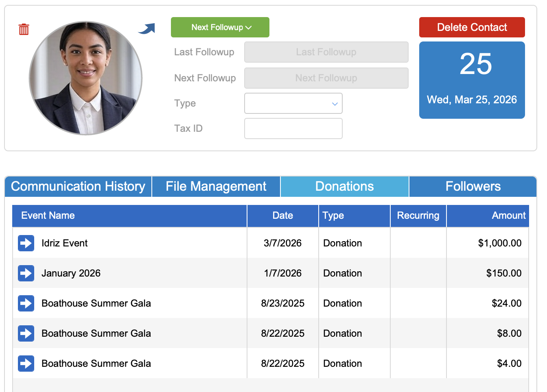Click the red trash icon beside photo

(24, 29)
